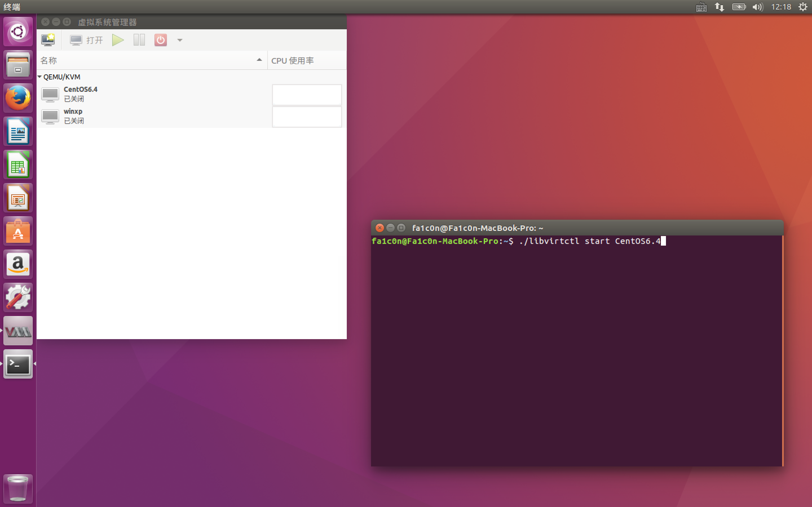812x507 pixels.
Task: Click the 打开 open console button
Action: point(86,40)
